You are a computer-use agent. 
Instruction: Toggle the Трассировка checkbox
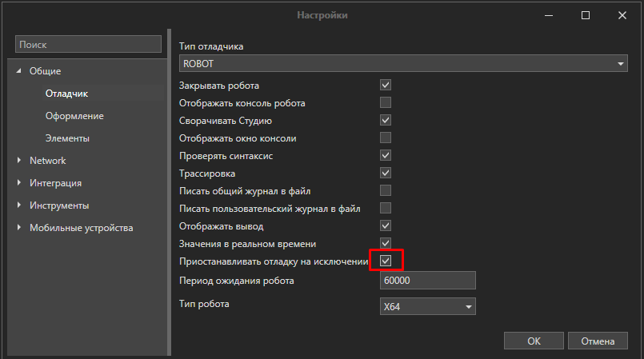coord(386,173)
